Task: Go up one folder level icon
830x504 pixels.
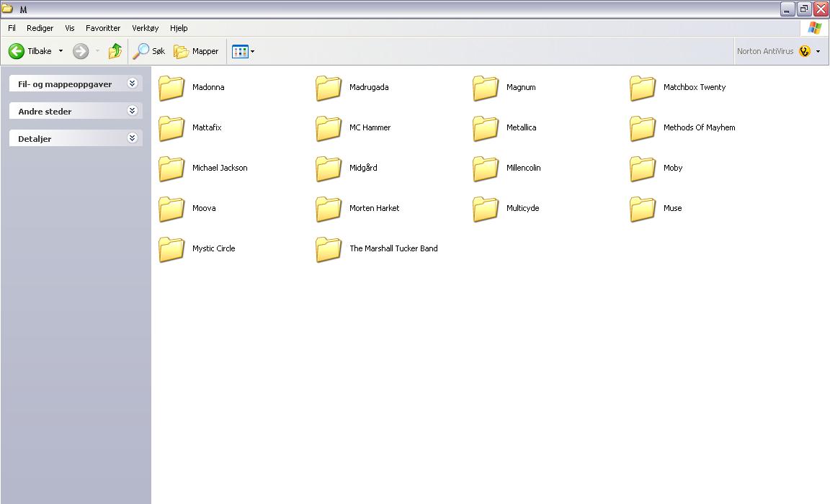Action: [115, 51]
